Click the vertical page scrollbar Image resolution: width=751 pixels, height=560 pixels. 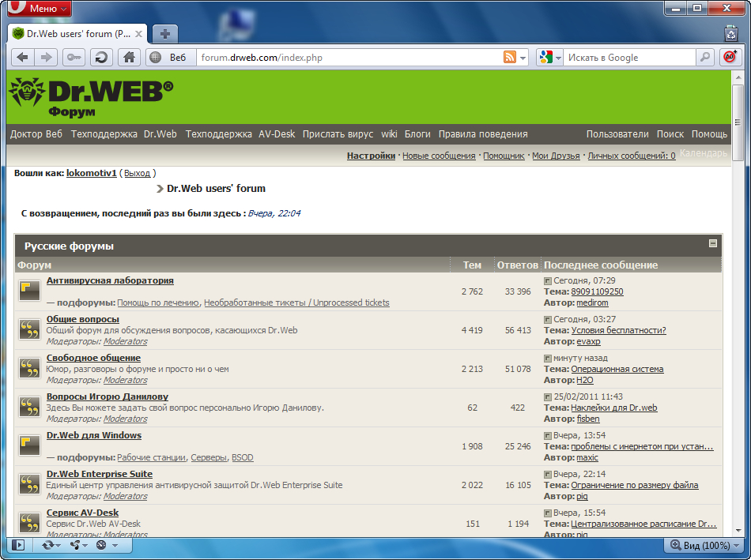click(x=737, y=316)
